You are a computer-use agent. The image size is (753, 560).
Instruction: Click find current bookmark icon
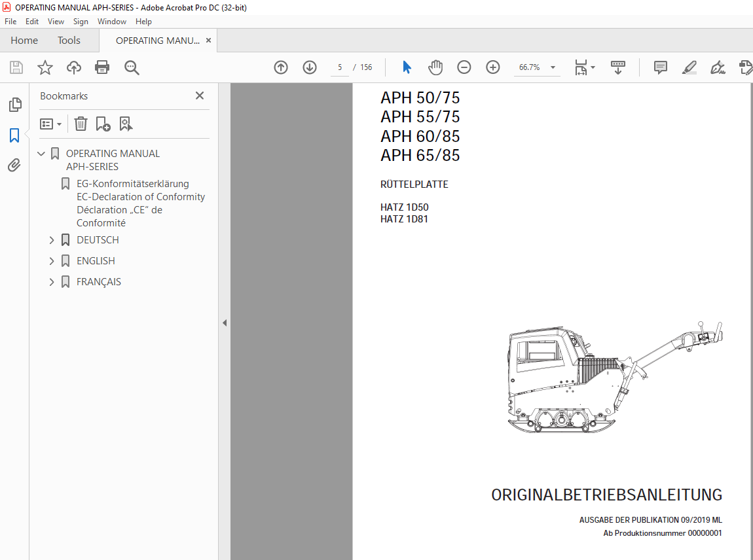pos(126,124)
